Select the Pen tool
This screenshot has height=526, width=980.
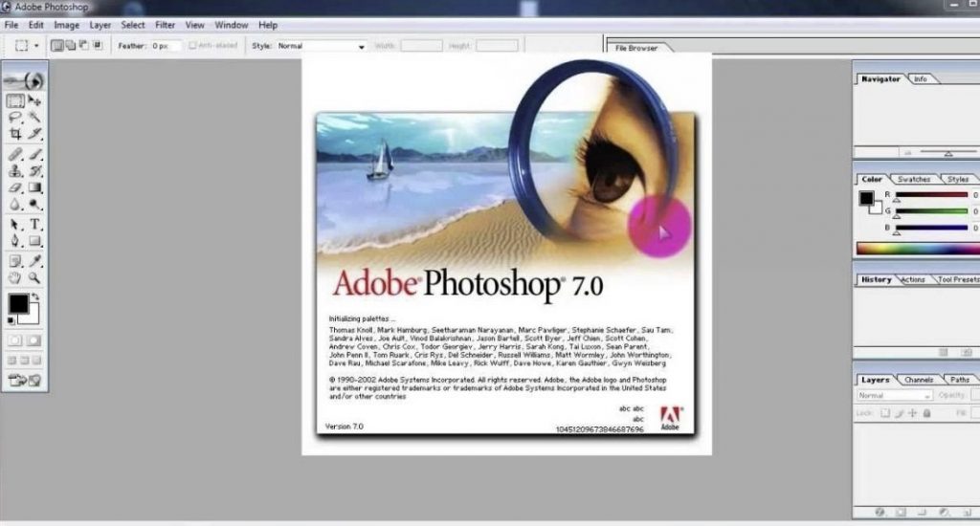click(15, 241)
